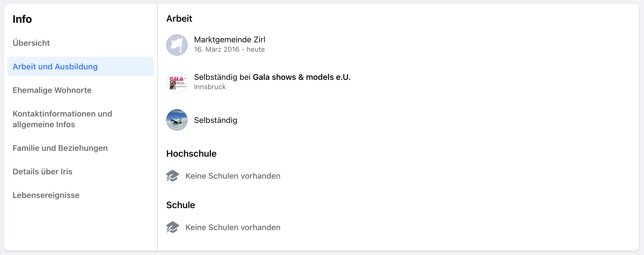Select Arbeit und Ausbildung tab
644x255 pixels.
[x=80, y=66]
